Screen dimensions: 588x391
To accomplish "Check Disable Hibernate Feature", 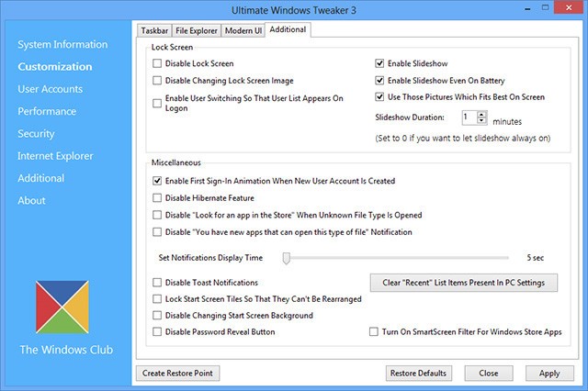I will [x=157, y=197].
